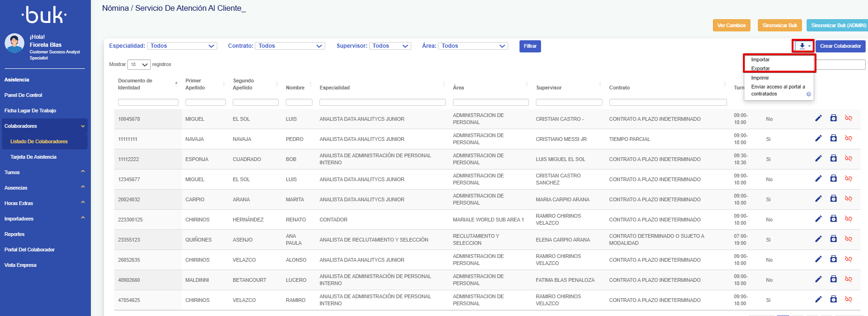The width and height of the screenshot is (868, 316).
Task: Open Tarjeta De Asistencia in the sidebar
Action: coord(33,157)
